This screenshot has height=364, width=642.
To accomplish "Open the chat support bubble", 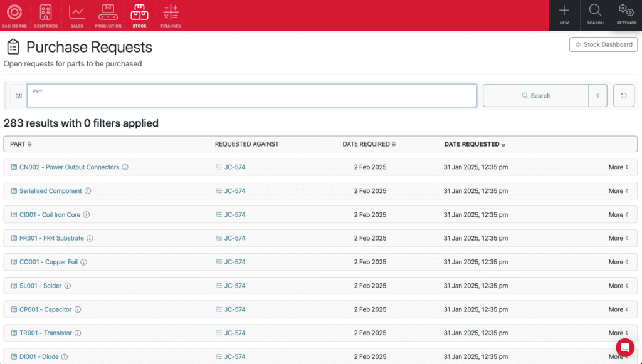I will pos(624,347).
